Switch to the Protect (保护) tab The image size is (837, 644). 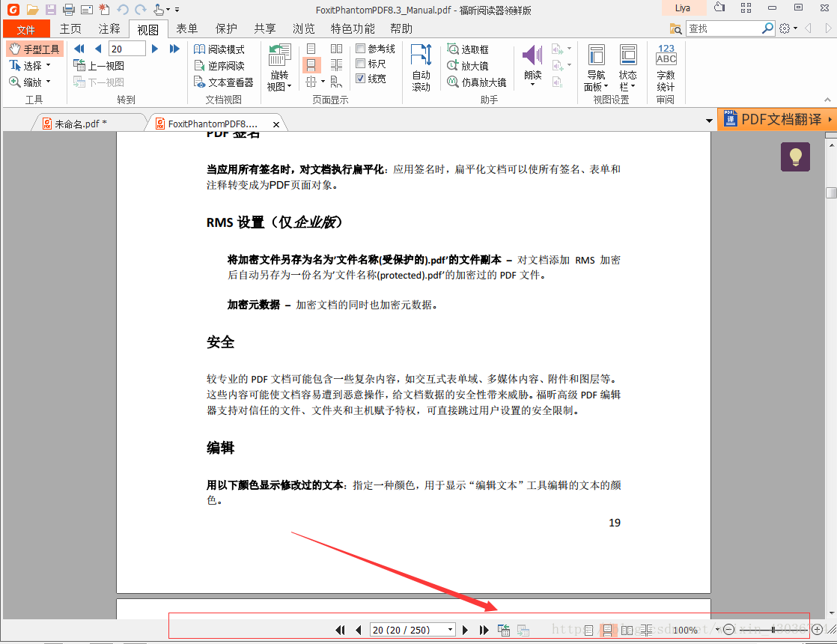(226, 28)
